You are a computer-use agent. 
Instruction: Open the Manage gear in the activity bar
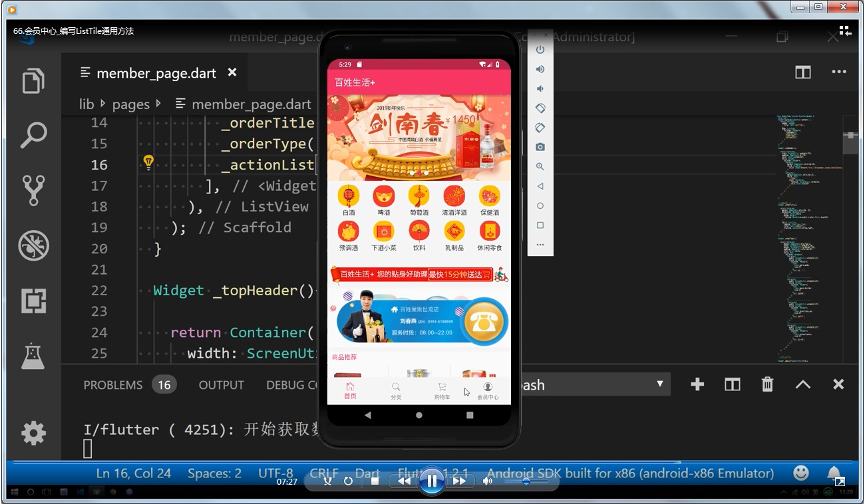pyautogui.click(x=33, y=434)
